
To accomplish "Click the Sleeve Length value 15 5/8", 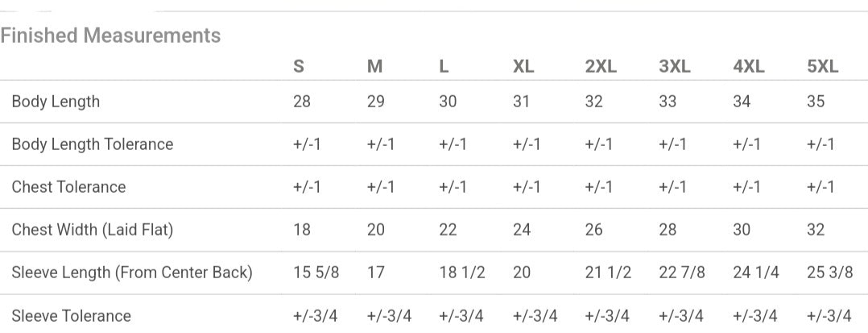I will [316, 273].
